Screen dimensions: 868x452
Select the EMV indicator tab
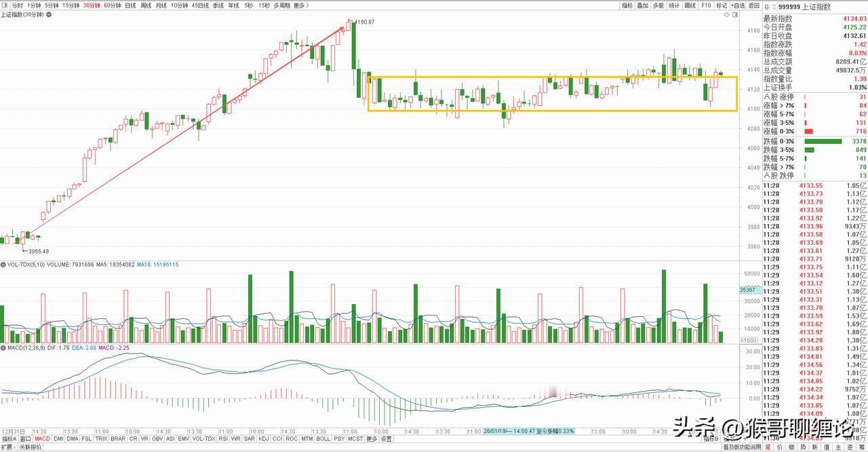183,438
